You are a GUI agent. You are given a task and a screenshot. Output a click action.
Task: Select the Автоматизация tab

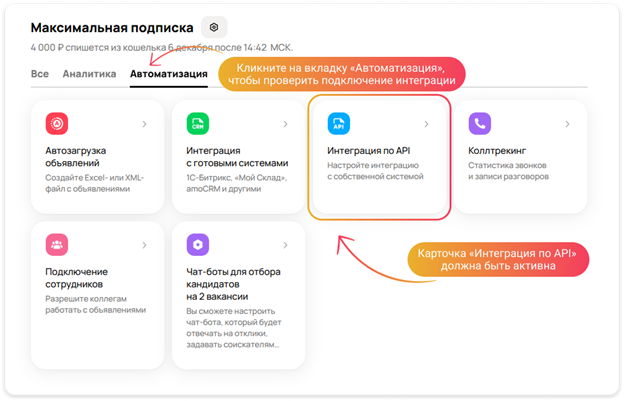click(168, 74)
